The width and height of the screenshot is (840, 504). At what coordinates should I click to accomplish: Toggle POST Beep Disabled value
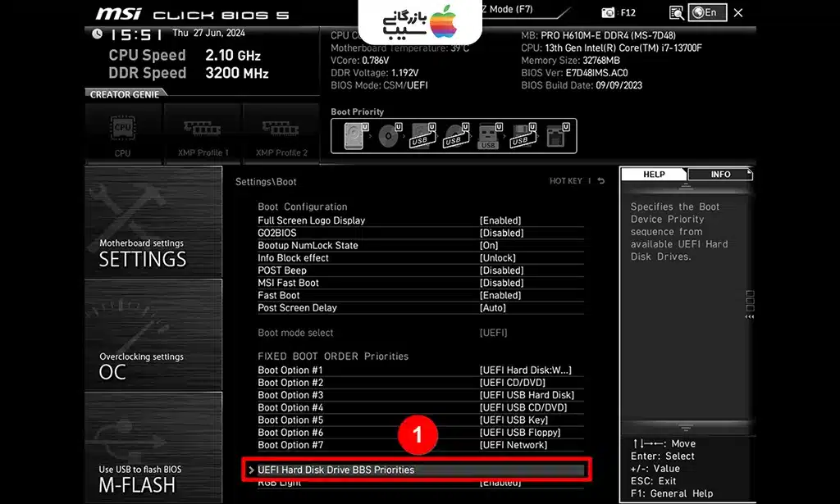(501, 270)
